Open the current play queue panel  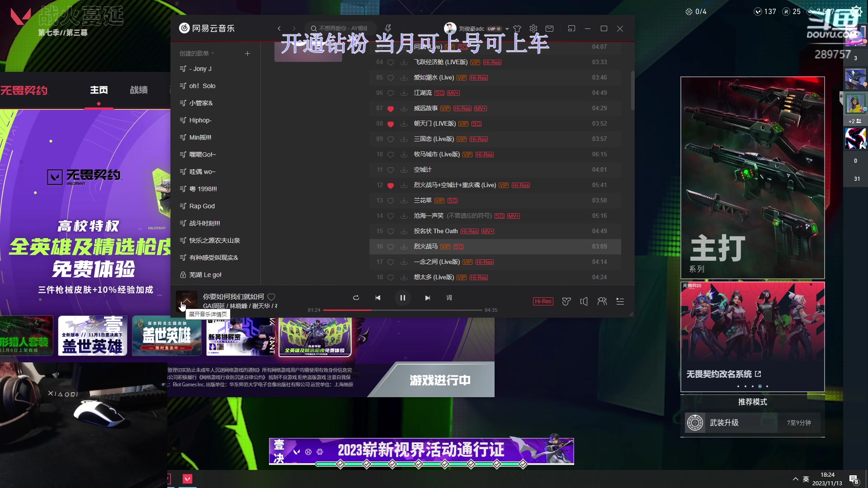point(620,301)
